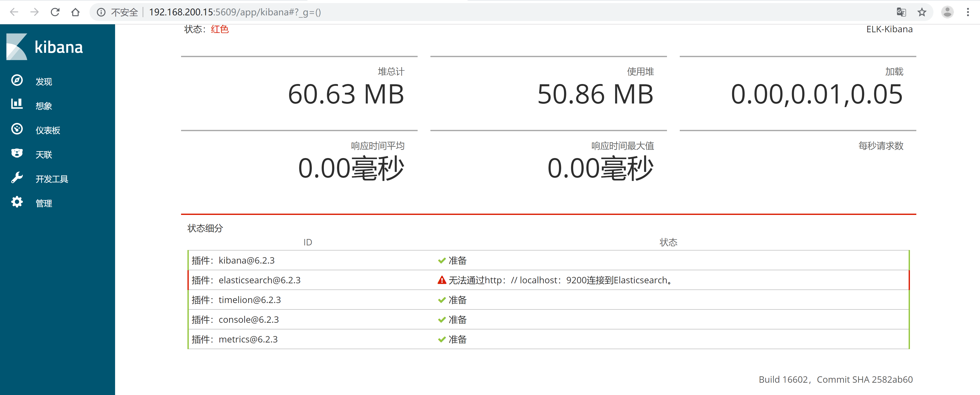Image resolution: width=980 pixels, height=395 pixels.
Task: Click the browser home icon
Action: [x=75, y=12]
